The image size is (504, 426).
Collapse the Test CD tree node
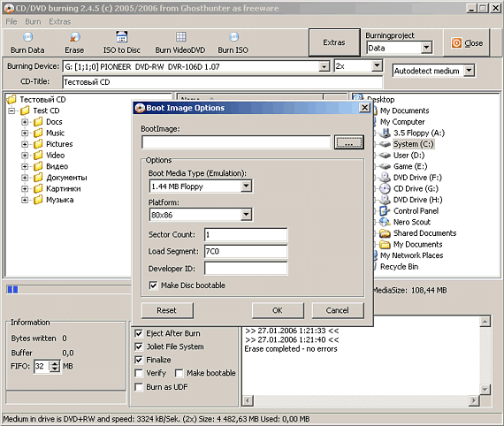coord(11,110)
